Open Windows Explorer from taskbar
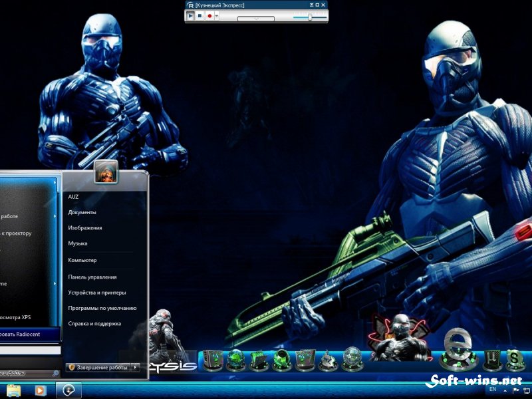Image resolution: width=532 pixels, height=399 pixels. (x=13, y=390)
